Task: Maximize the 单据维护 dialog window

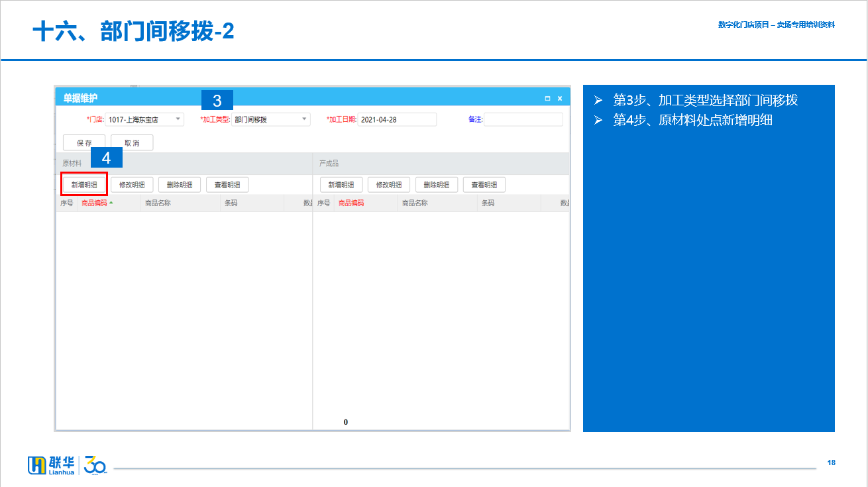Action: (x=547, y=99)
